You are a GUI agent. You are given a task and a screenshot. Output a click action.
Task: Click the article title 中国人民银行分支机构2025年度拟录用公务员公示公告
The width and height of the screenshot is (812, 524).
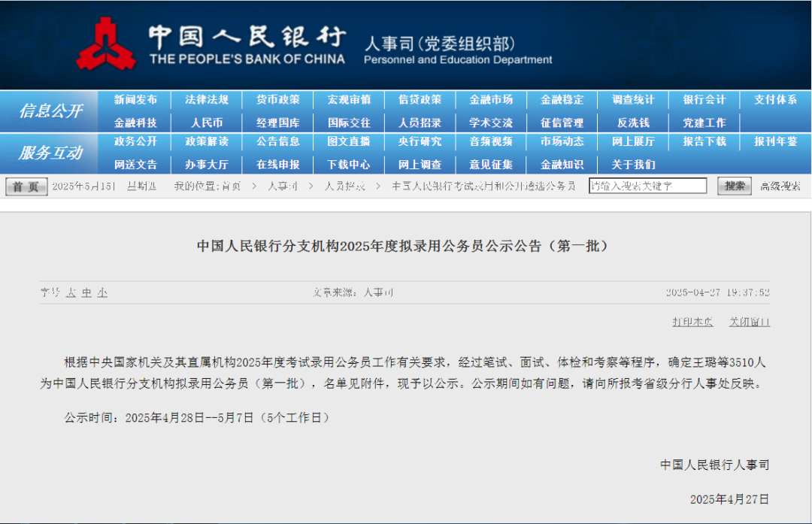(x=402, y=246)
